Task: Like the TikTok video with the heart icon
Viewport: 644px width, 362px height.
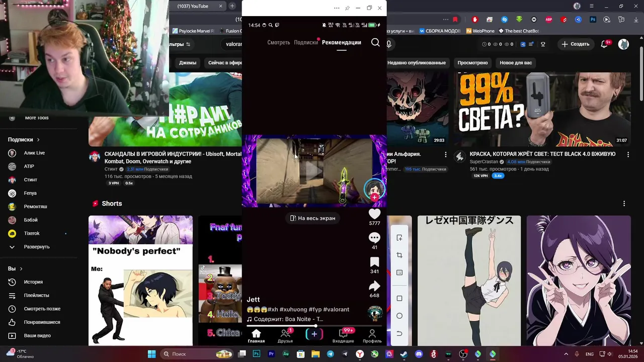Action: point(374,215)
